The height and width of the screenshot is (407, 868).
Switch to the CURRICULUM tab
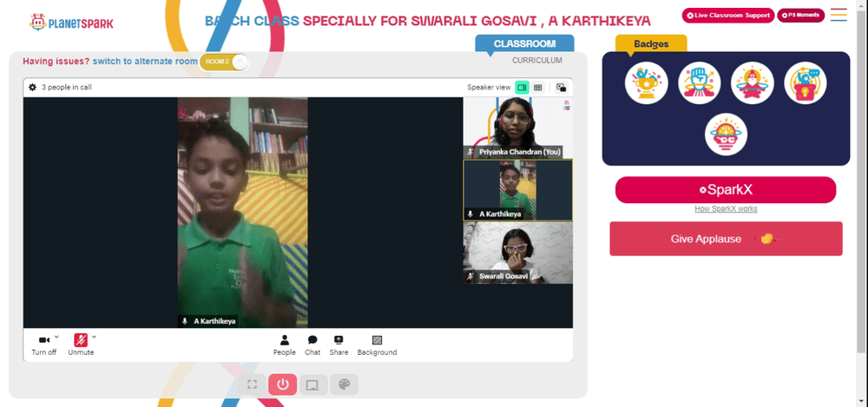[537, 61]
